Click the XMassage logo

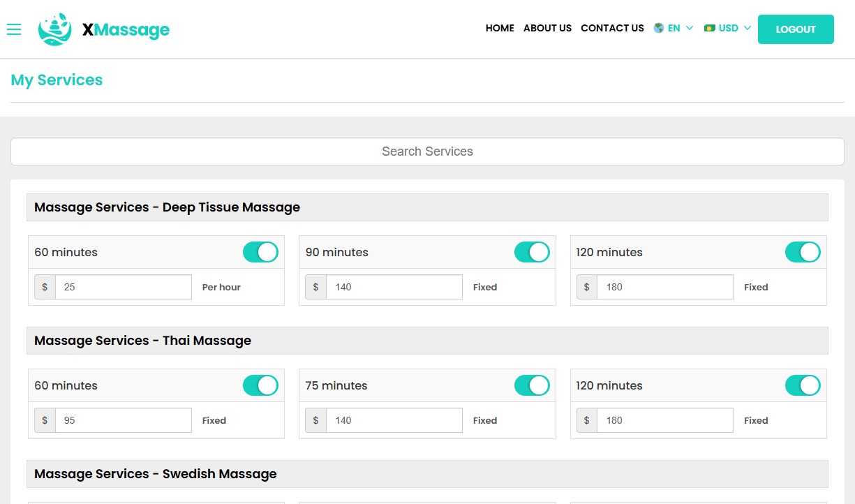coord(104,29)
